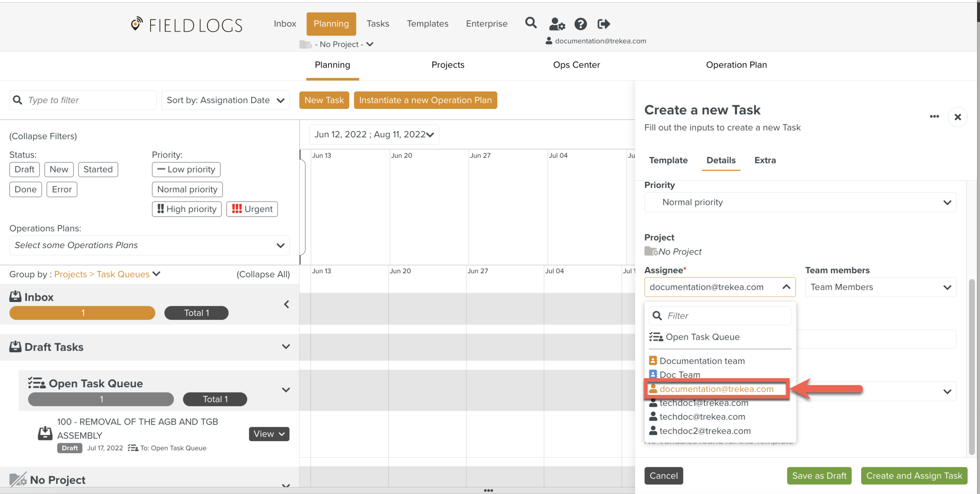
Task: Open the help question mark icon
Action: (581, 24)
